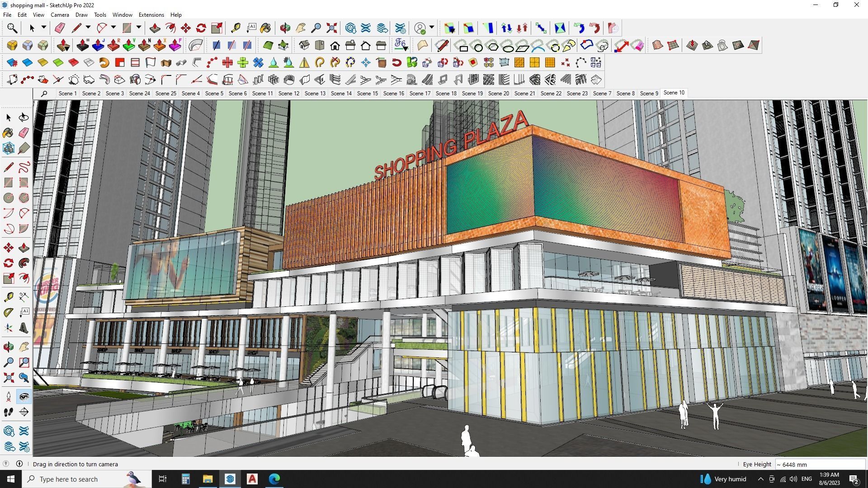This screenshot has height=488, width=868.
Task: Select the Tag tool
Action: pyautogui.click(x=24, y=148)
